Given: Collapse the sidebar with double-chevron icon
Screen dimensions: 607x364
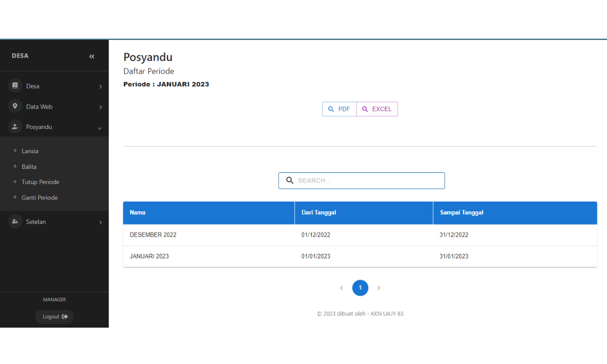Looking at the screenshot, I should [92, 56].
